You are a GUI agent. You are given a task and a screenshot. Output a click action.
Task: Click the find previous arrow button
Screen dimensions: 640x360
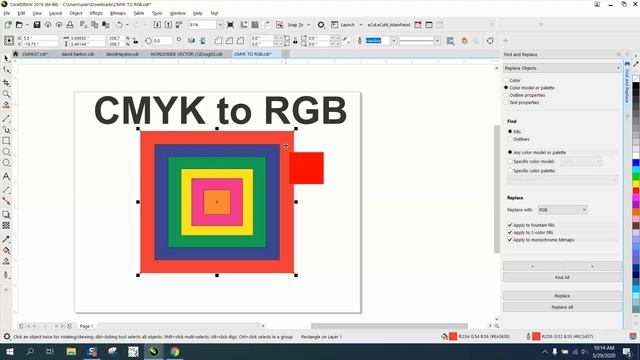532,266
